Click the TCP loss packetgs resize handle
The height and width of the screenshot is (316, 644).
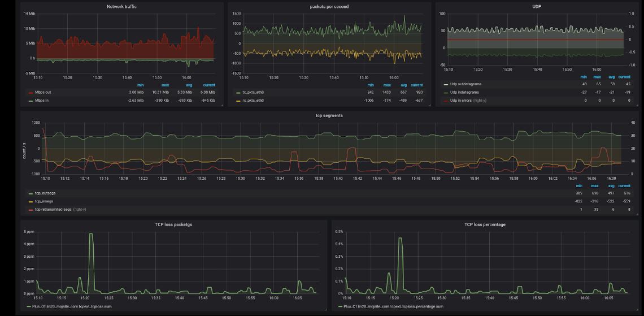(x=325, y=309)
